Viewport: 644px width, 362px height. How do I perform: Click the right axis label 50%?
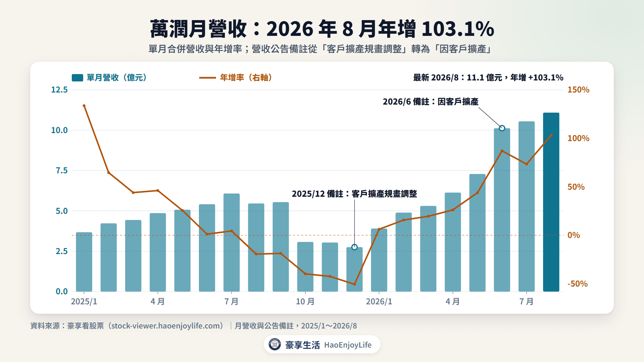[x=576, y=187]
